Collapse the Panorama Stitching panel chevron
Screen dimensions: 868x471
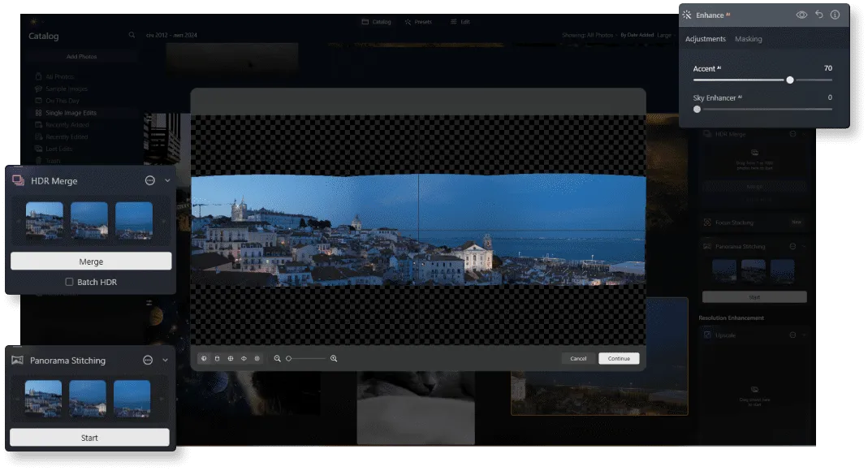coord(165,360)
